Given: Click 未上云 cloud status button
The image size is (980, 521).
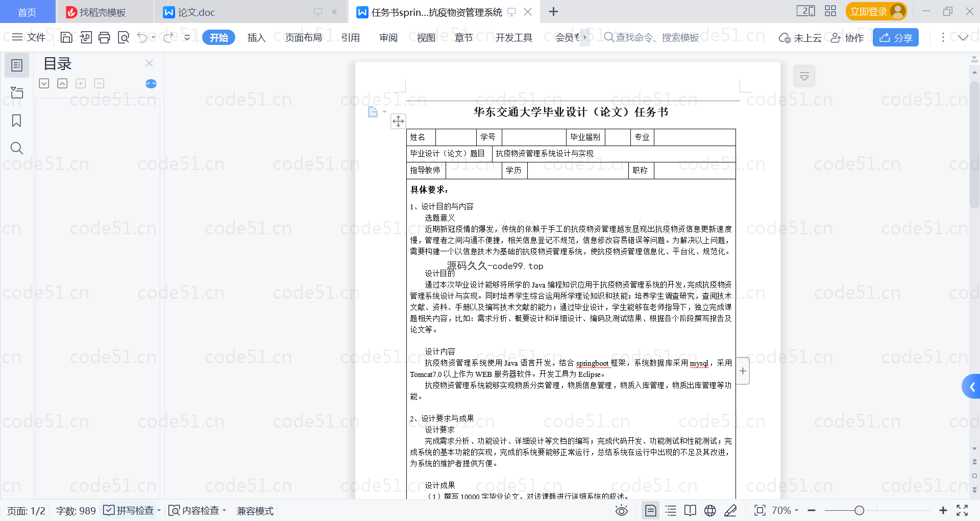Looking at the screenshot, I should (800, 37).
